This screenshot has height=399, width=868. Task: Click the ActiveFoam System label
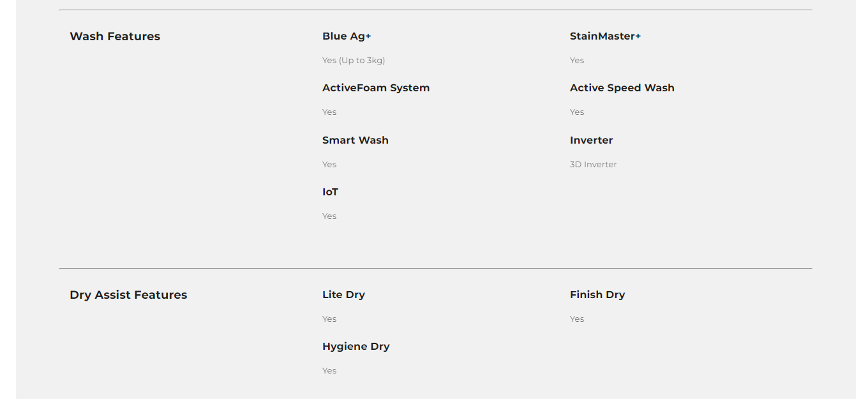pyautogui.click(x=376, y=88)
